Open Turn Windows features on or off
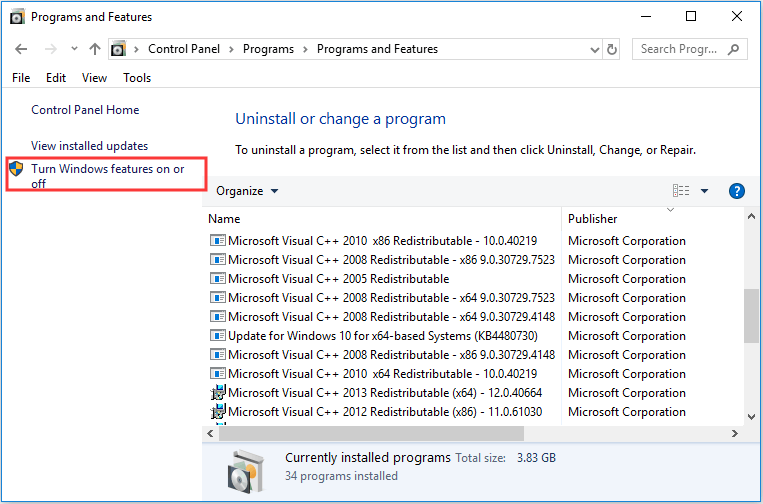The image size is (763, 504). click(x=108, y=176)
